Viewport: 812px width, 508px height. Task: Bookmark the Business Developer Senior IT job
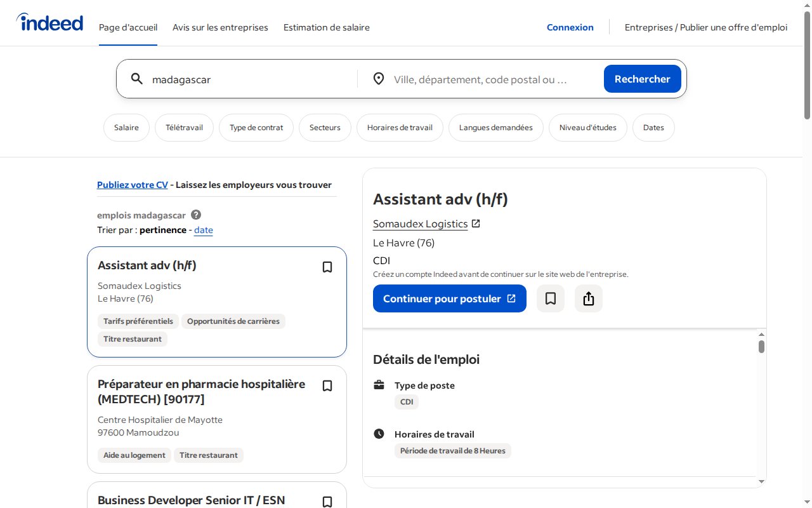[x=327, y=502]
